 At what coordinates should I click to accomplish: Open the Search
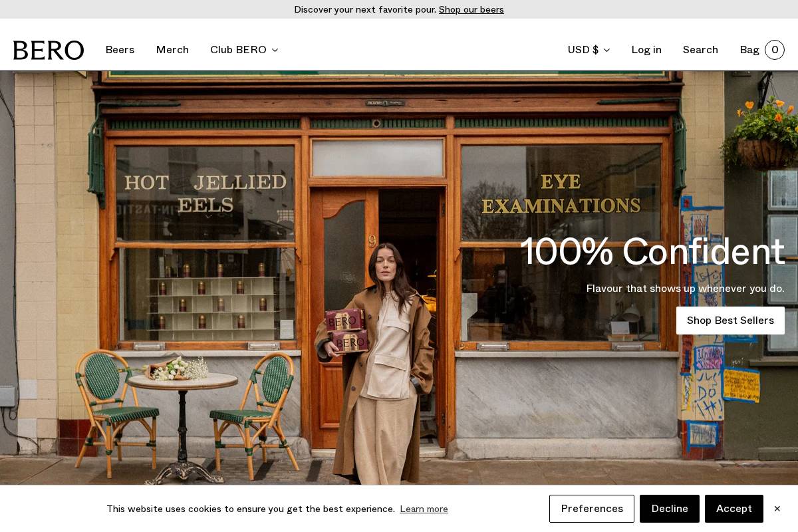pos(700,50)
